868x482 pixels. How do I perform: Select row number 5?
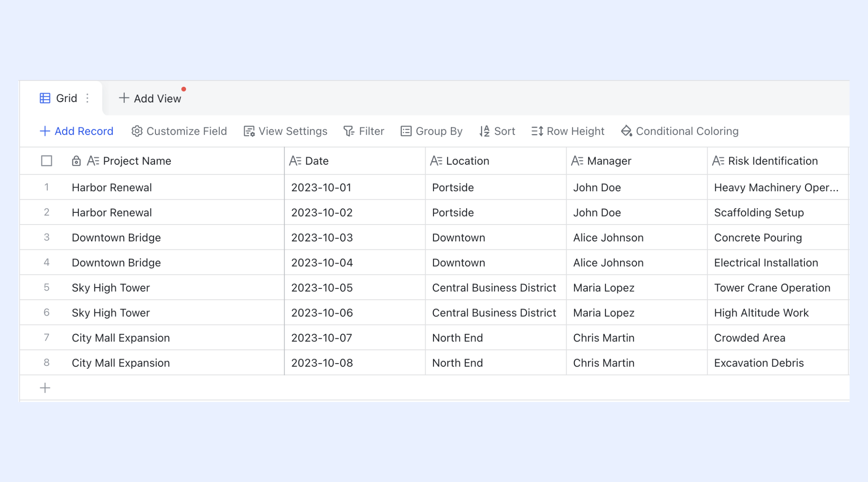click(x=47, y=288)
